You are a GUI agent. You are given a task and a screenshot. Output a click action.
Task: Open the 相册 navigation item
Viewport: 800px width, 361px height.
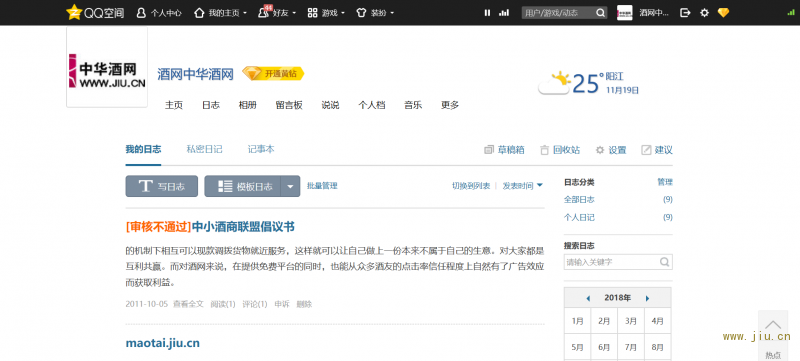247,105
